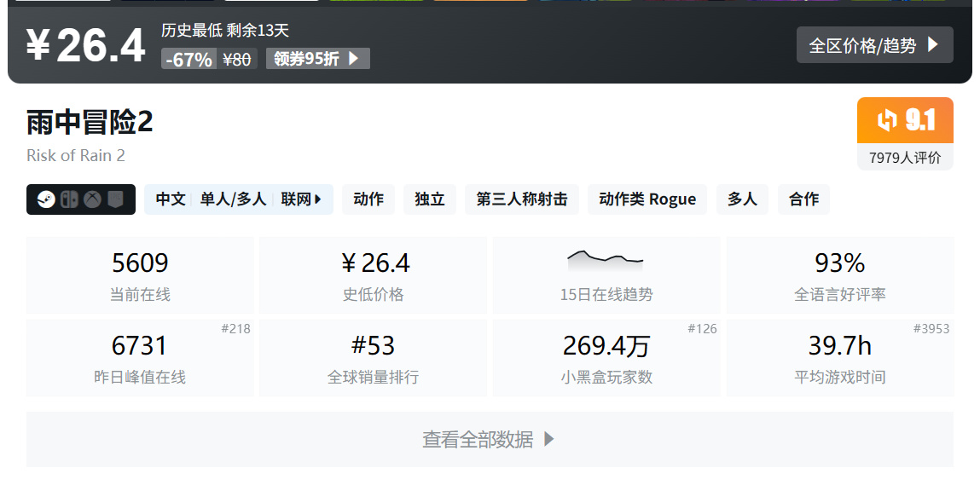980x485 pixels.
Task: Click the 93% 全语言好评率 stat card
Action: click(840, 275)
